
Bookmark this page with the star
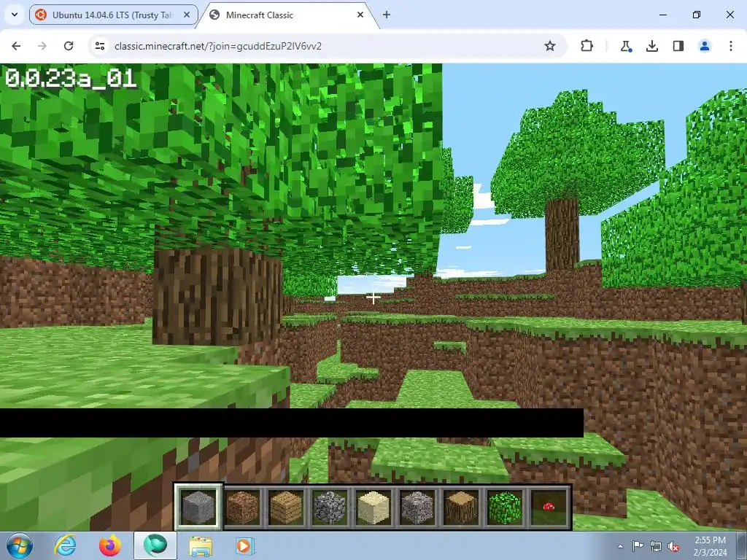click(550, 46)
